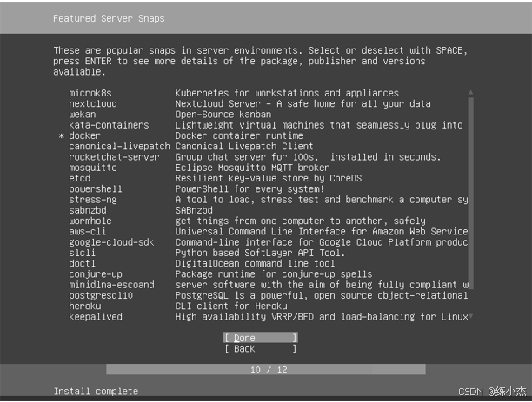
Task: Select the canonical-livepatch snap entry
Action: point(263,147)
